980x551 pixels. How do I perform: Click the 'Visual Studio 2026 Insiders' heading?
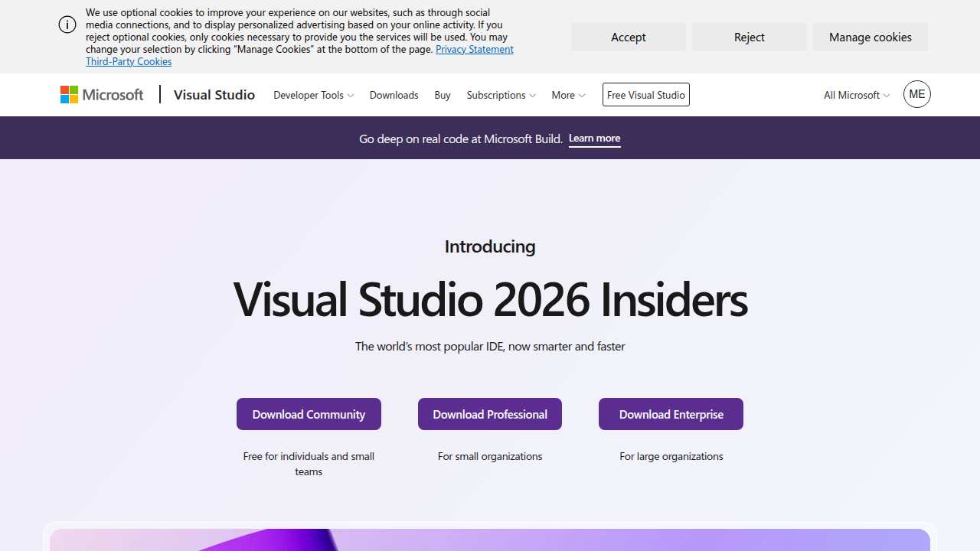coord(490,298)
